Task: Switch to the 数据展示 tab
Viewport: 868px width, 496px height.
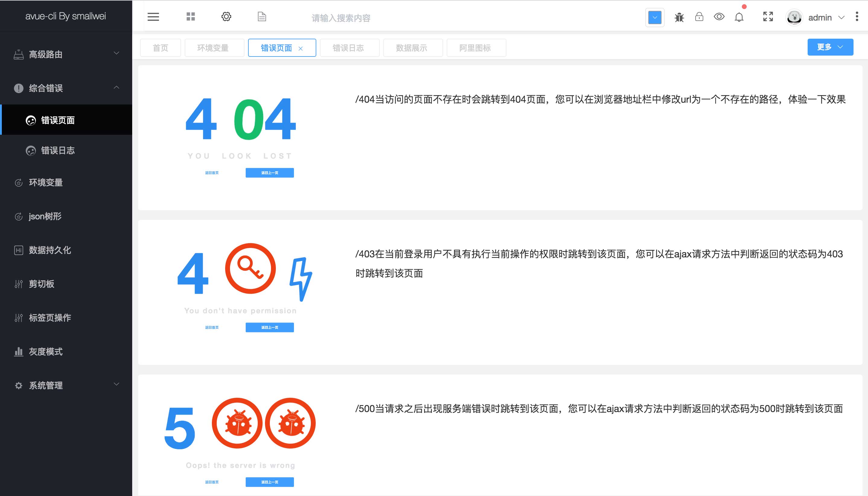Action: (x=413, y=48)
